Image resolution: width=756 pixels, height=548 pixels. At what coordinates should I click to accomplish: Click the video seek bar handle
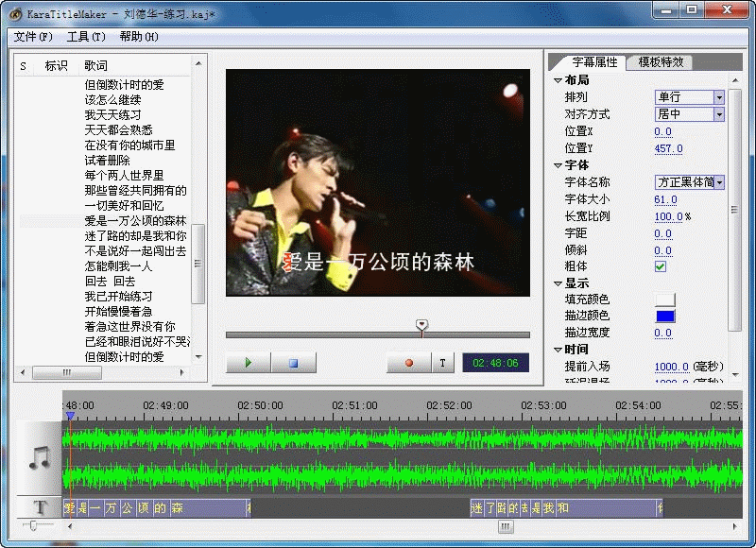[421, 325]
